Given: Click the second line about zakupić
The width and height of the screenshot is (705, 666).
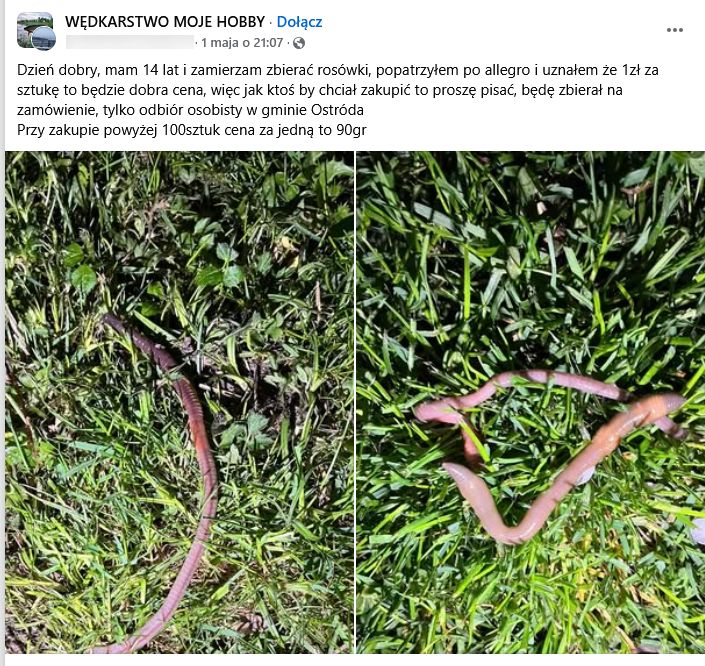Looking at the screenshot, I should pyautogui.click(x=320, y=90).
